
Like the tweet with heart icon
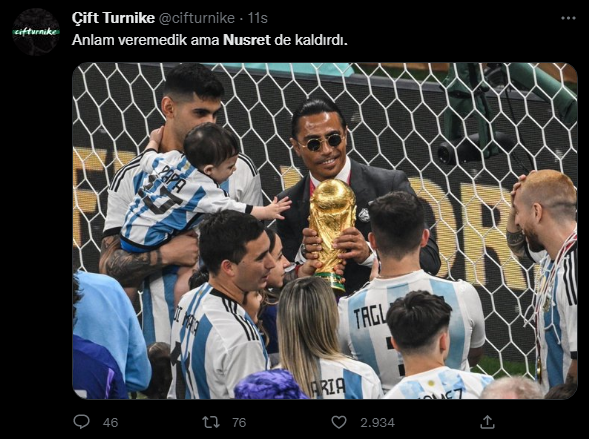[x=339, y=422]
